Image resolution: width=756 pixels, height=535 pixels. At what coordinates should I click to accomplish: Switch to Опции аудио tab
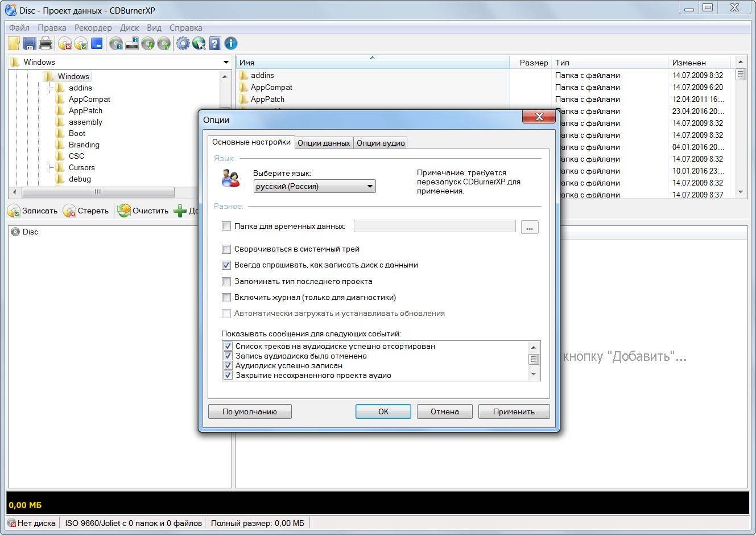click(x=381, y=143)
